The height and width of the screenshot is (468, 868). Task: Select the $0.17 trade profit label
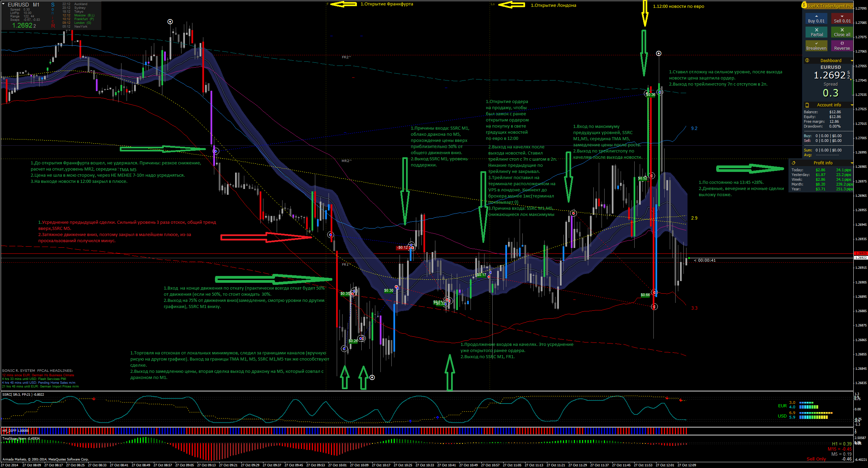click(481, 275)
